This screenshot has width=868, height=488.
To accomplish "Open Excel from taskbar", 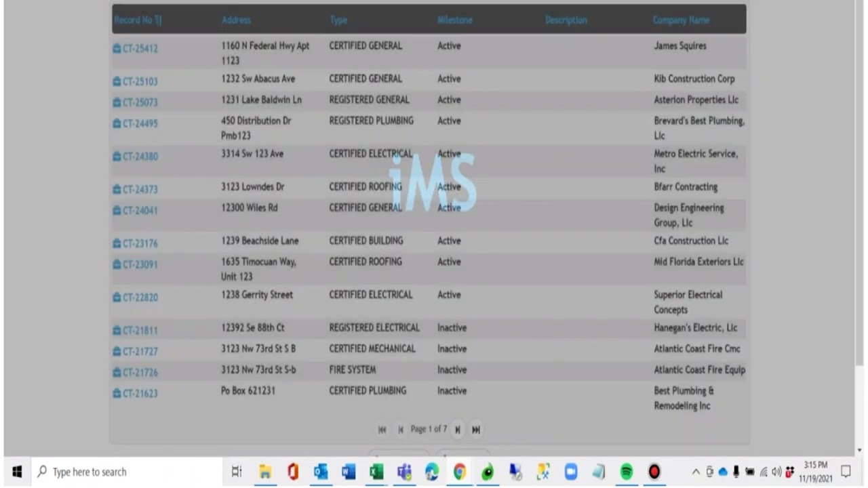I will pos(376,472).
